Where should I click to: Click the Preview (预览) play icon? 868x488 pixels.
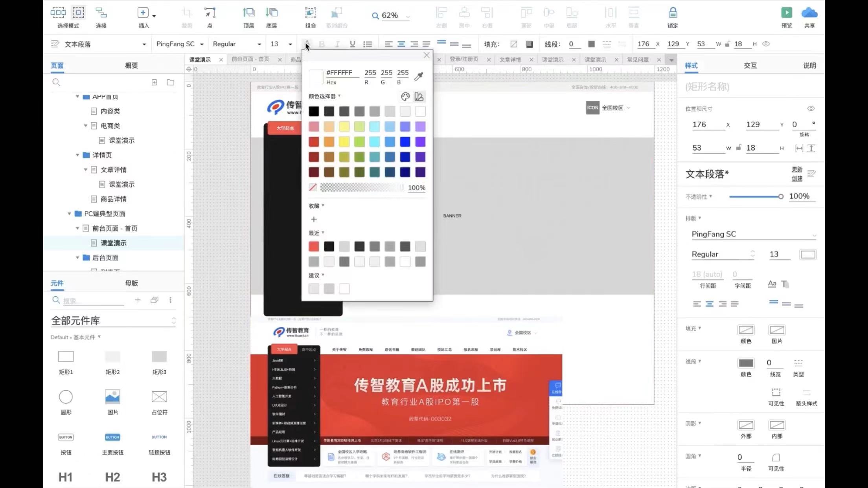[x=786, y=13]
